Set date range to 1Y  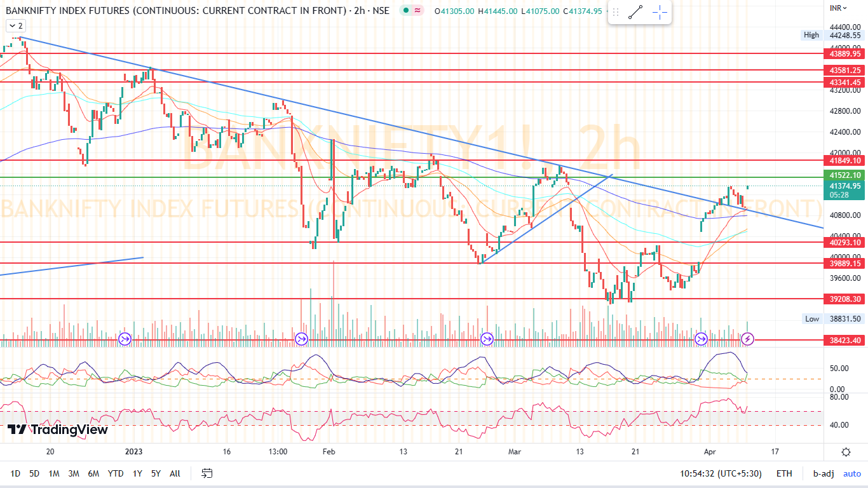(x=137, y=473)
